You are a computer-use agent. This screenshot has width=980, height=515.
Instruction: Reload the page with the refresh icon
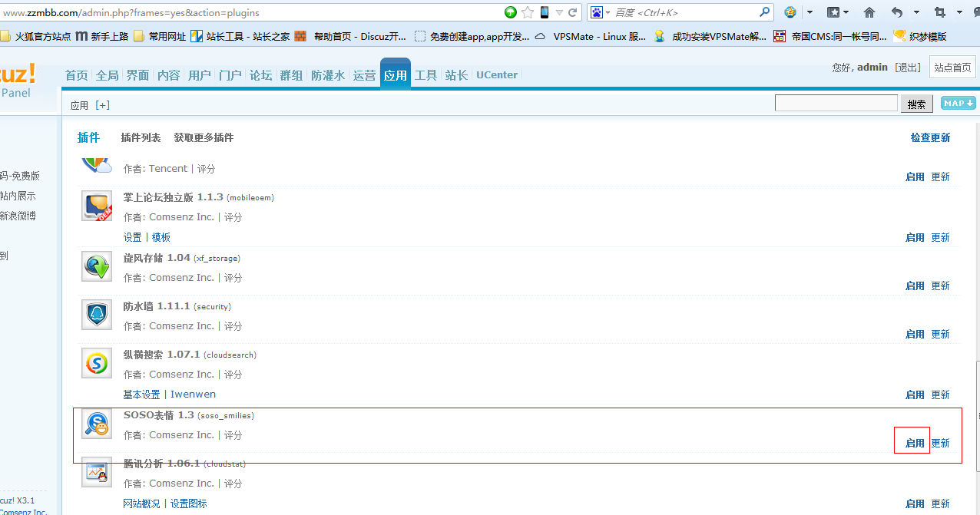pyautogui.click(x=572, y=12)
